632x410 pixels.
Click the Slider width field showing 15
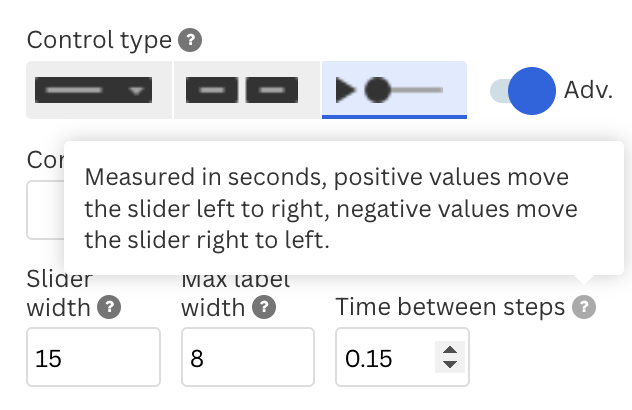tap(94, 357)
